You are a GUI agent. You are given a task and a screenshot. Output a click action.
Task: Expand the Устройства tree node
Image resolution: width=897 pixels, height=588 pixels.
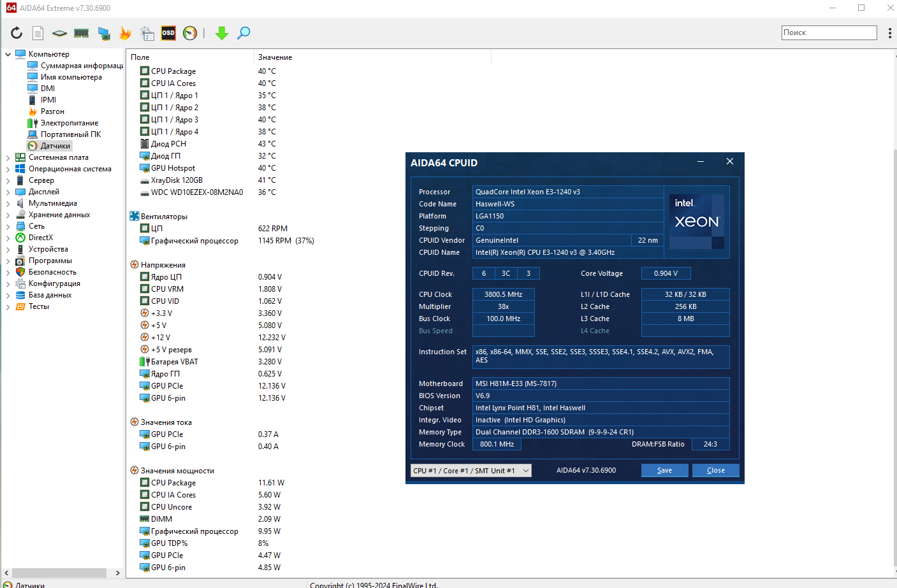8,249
